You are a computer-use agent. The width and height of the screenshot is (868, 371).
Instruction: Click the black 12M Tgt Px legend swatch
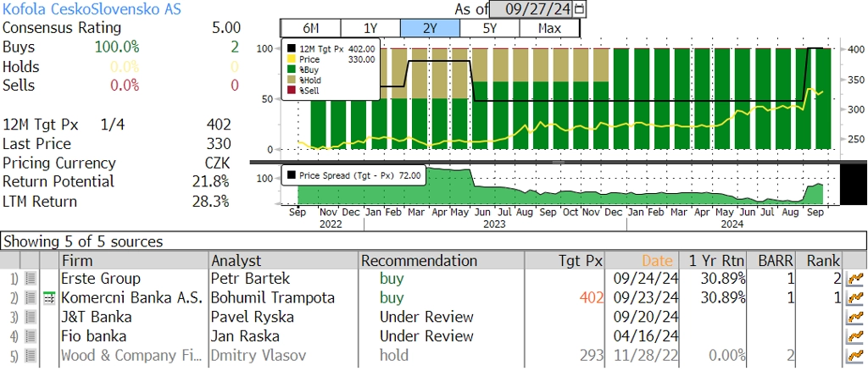tap(292, 49)
